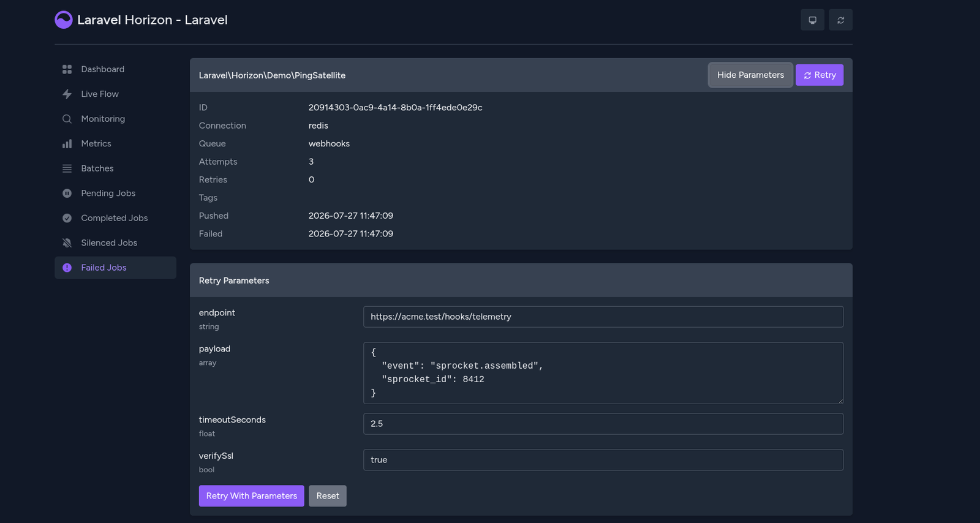Click the Live Flow lightning icon
The width and height of the screenshot is (980, 523).
[67, 94]
